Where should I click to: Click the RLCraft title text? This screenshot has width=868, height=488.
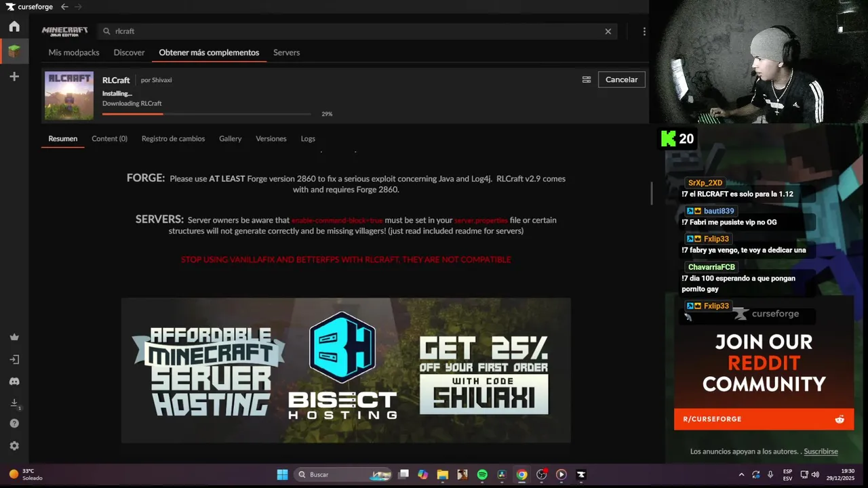click(x=116, y=80)
